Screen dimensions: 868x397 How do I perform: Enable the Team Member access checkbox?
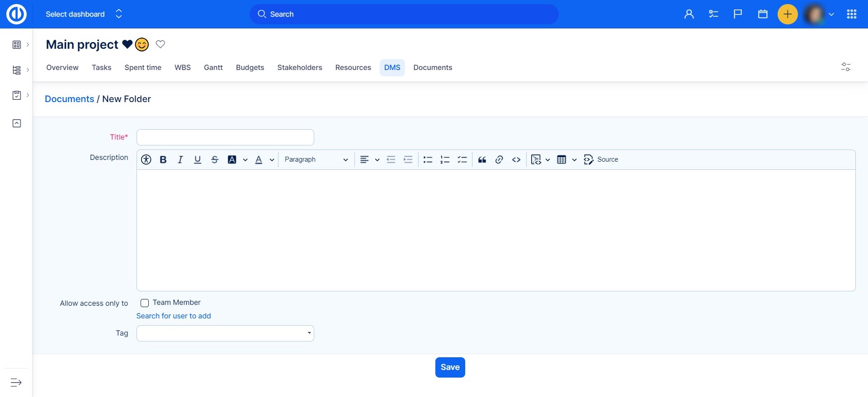click(x=145, y=303)
